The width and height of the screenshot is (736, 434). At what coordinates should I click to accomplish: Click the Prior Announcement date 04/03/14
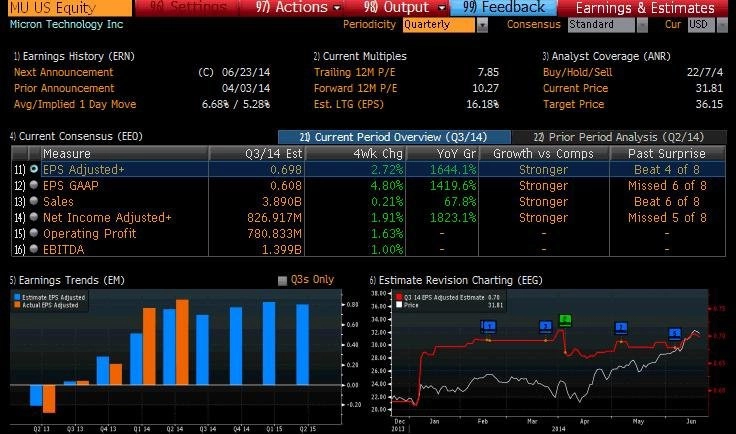coord(246,88)
